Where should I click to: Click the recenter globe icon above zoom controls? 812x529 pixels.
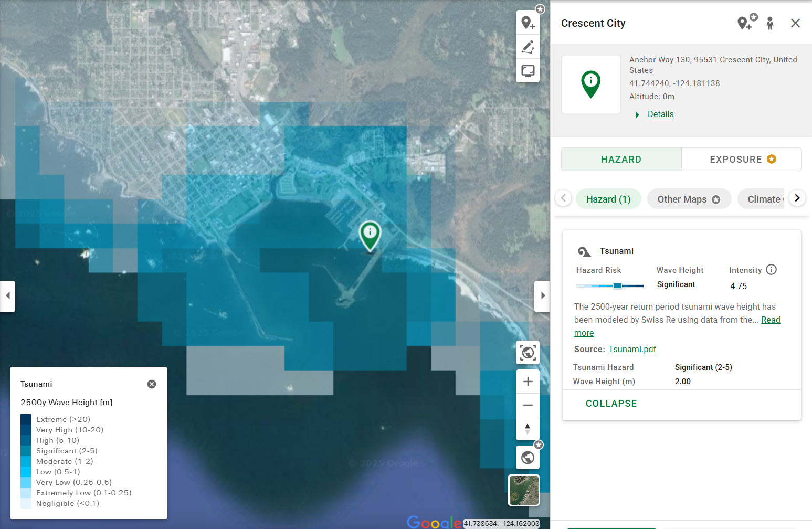click(x=528, y=353)
